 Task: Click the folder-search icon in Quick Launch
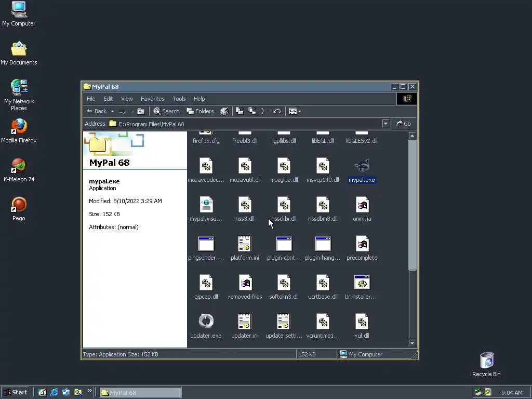tap(78, 392)
